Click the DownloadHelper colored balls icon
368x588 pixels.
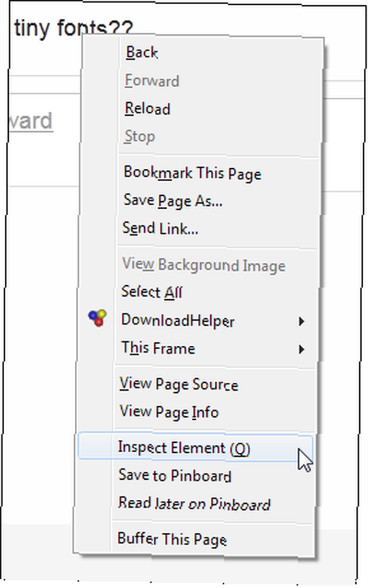tap(98, 318)
